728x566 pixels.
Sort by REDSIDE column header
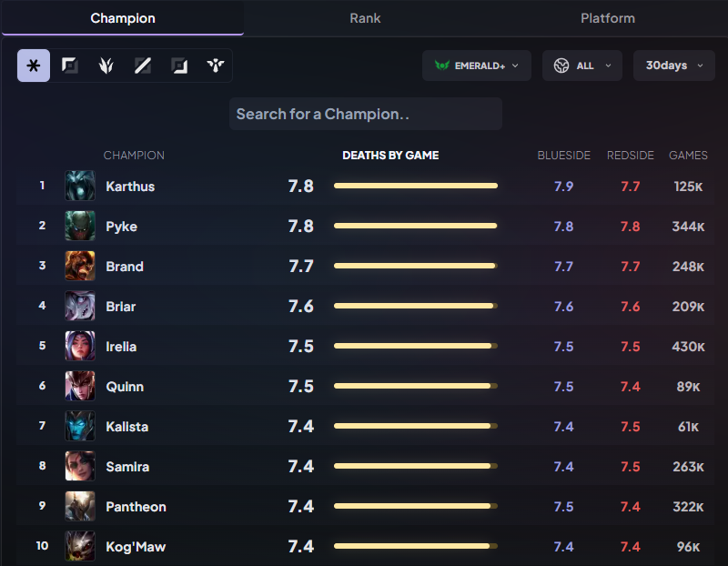pos(630,155)
